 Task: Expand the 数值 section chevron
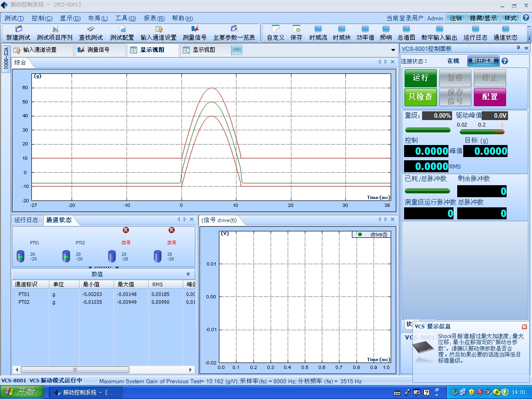click(188, 274)
